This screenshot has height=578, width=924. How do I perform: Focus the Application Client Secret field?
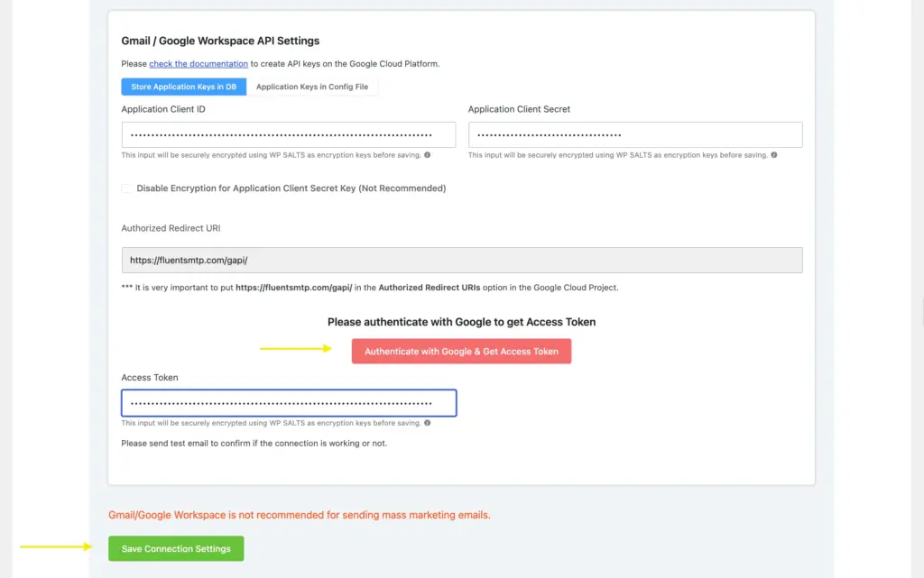[635, 134]
